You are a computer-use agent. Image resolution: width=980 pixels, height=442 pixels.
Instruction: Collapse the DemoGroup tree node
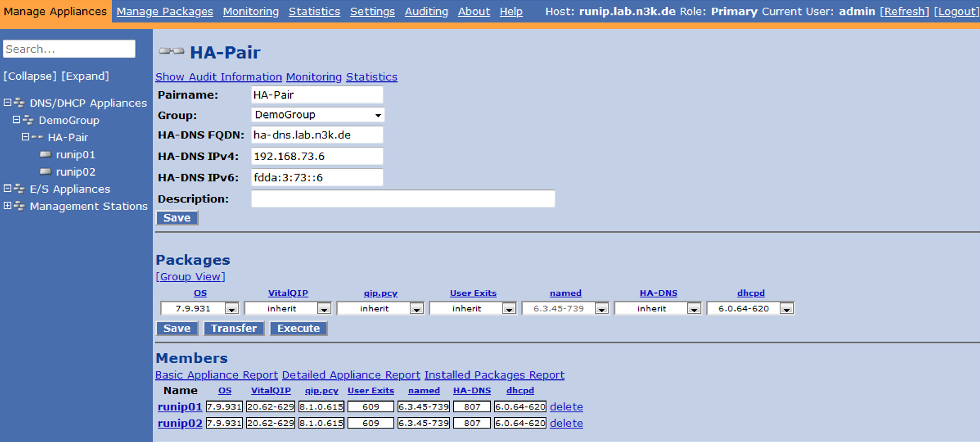coord(16,120)
